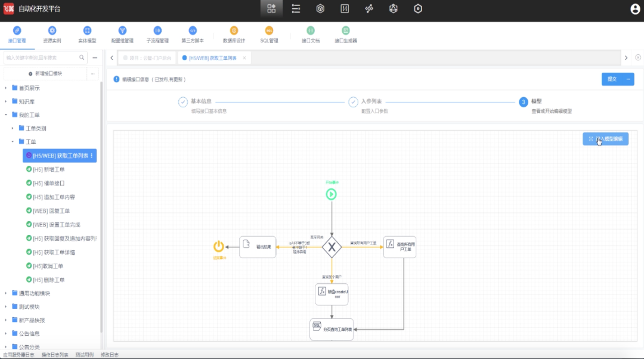Click the three-dot button next to 新增接口模块
This screenshot has width=644, height=359.
93,73
